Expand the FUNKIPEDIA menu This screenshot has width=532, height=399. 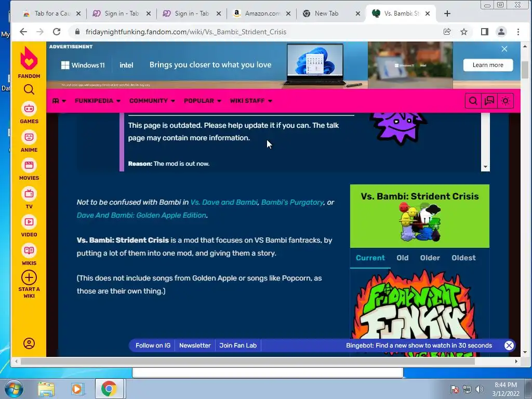pos(98,101)
